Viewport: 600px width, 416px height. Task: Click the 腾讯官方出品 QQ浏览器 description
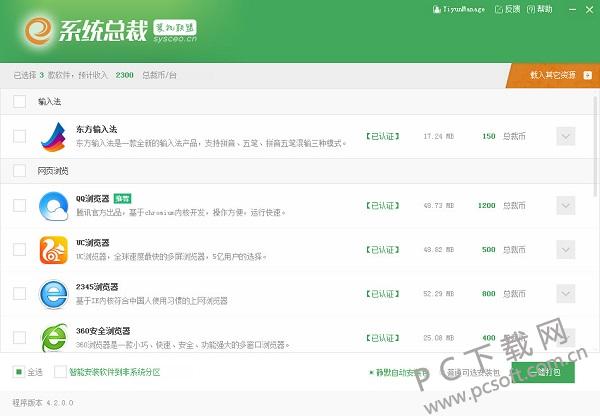181,212
